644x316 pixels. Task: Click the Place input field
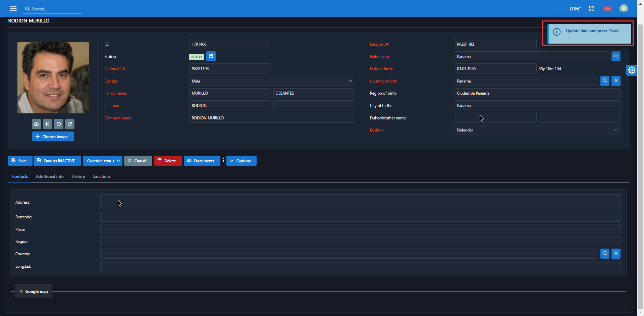360,229
